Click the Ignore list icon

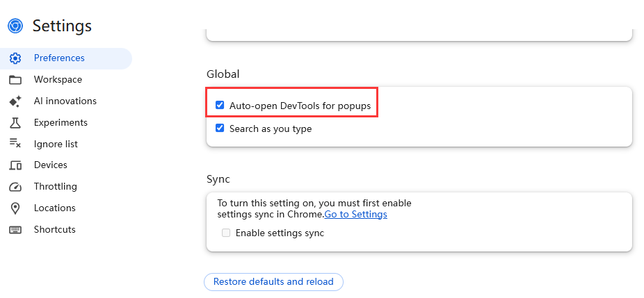(x=15, y=143)
